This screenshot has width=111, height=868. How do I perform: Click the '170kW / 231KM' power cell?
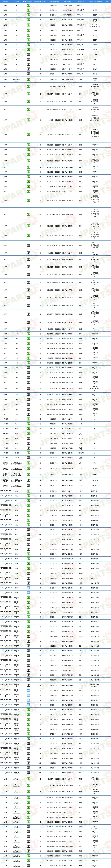point(67,50)
